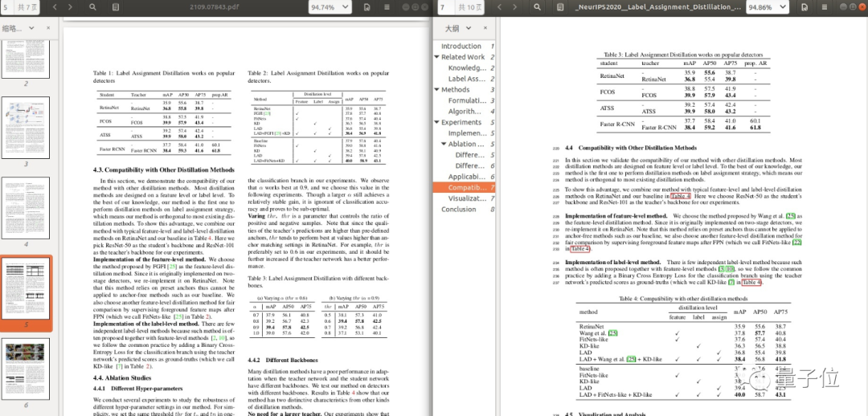Collapse the Experiments outline section
Screen dimensions: 868x416
(x=436, y=123)
